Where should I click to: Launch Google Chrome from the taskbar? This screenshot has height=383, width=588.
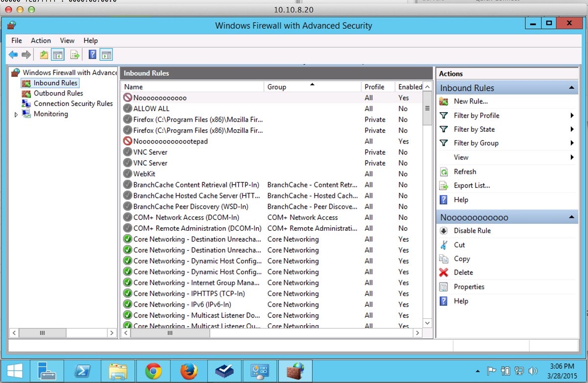coord(153,372)
